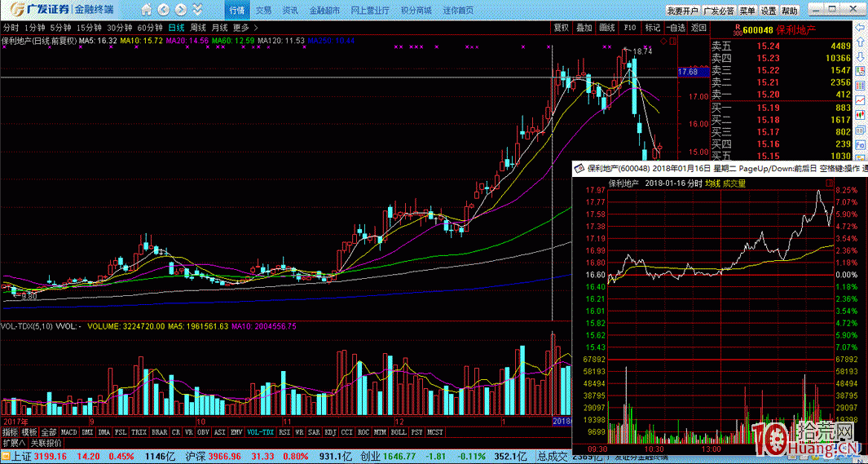This screenshot has width=868, height=464.
Task: Click the red box icon in intraday popup
Action: [x=829, y=183]
